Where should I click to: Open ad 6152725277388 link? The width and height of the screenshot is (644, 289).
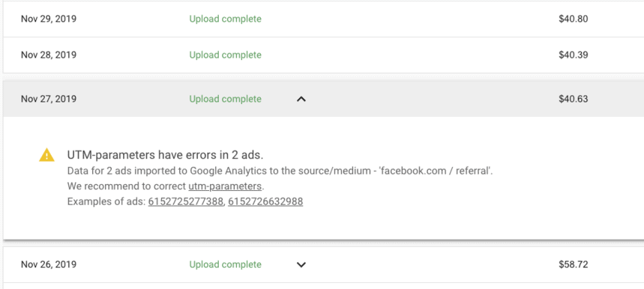click(185, 201)
